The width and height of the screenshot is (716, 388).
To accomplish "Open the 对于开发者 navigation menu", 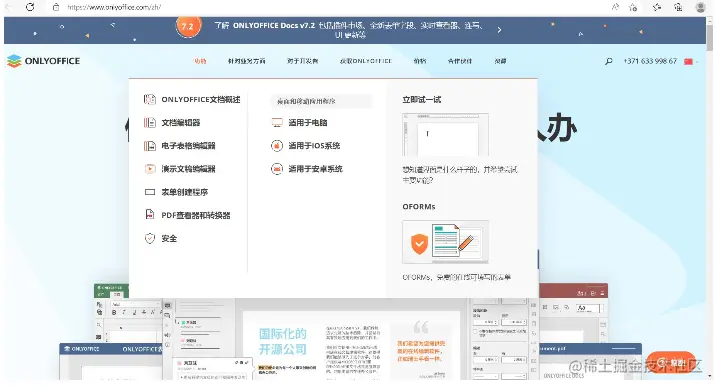I will click(302, 61).
